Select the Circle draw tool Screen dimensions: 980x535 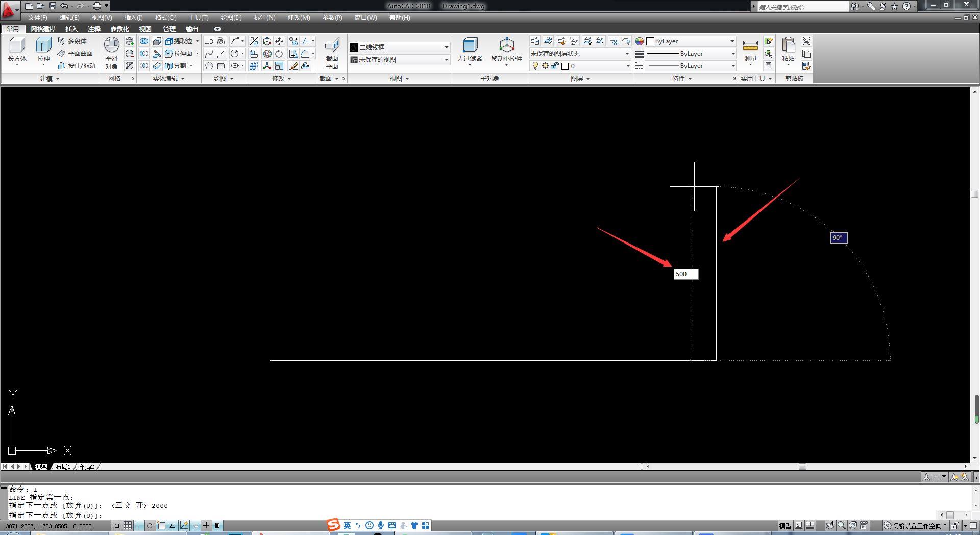coord(234,54)
